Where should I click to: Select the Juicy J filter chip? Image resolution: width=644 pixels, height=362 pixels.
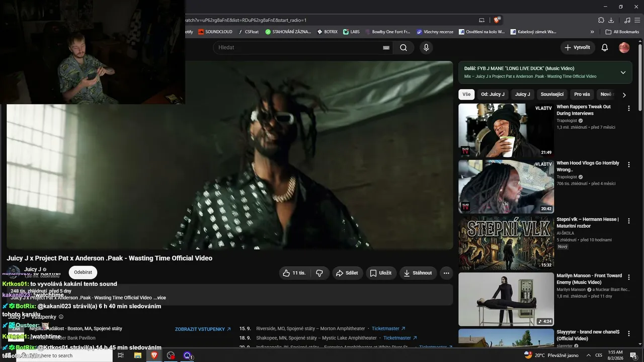click(x=522, y=95)
